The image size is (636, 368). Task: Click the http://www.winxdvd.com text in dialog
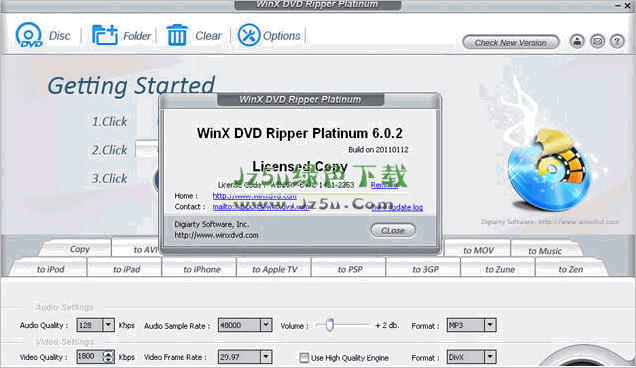(x=216, y=235)
